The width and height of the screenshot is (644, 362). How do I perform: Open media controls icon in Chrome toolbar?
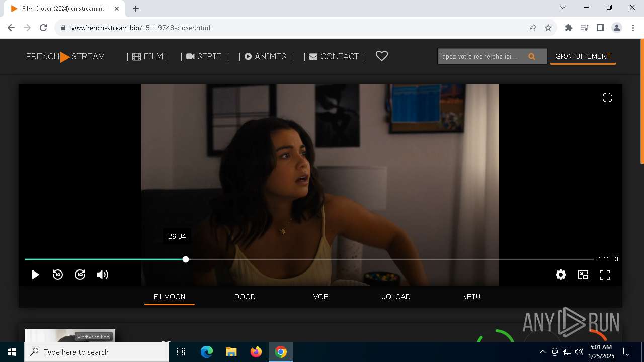(x=584, y=28)
